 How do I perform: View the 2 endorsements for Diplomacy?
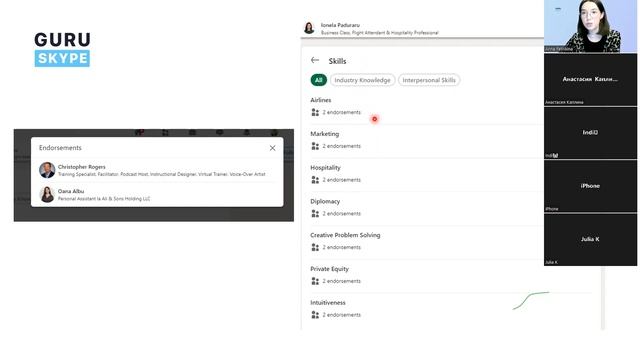point(342,214)
